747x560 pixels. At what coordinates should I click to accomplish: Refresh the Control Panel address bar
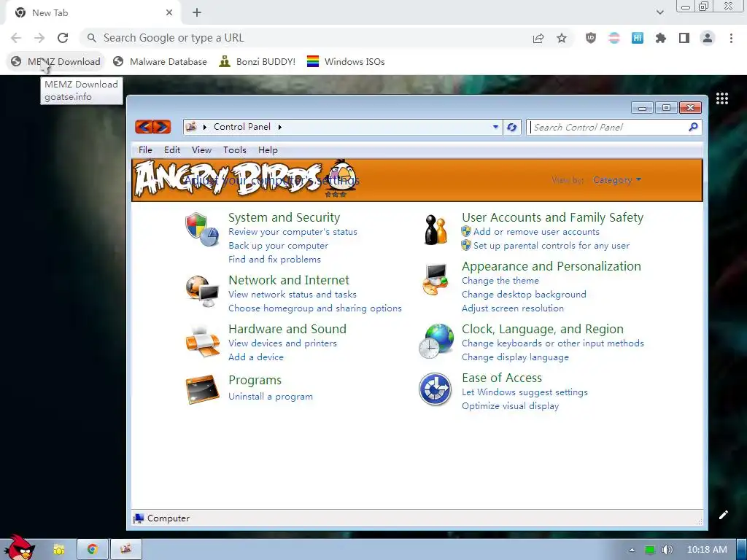pos(511,127)
